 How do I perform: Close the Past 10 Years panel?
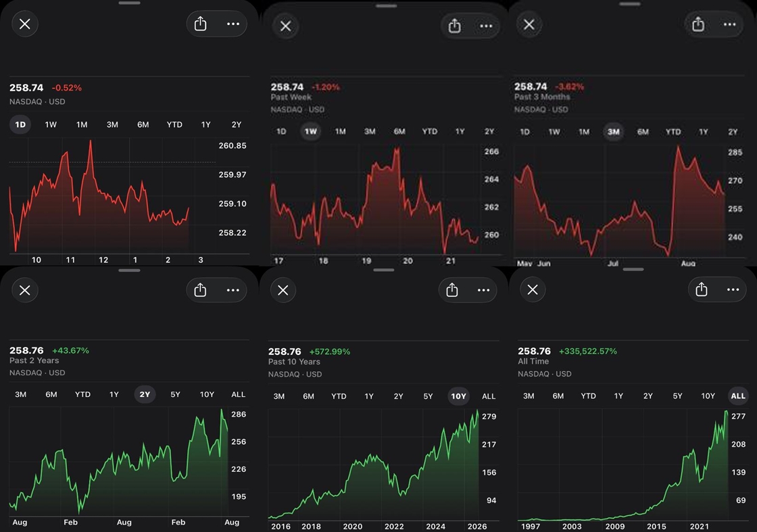click(x=283, y=290)
